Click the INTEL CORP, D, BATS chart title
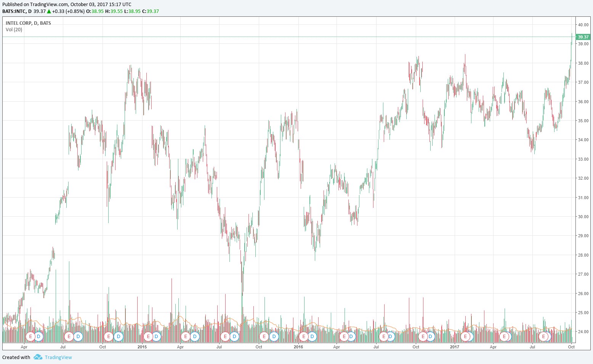593x364 pixels. point(28,23)
